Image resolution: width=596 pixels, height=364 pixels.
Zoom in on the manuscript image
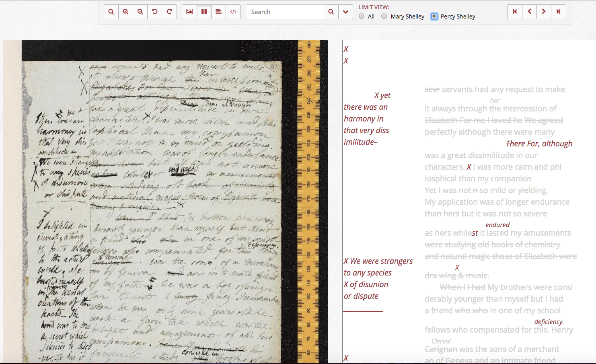126,12
